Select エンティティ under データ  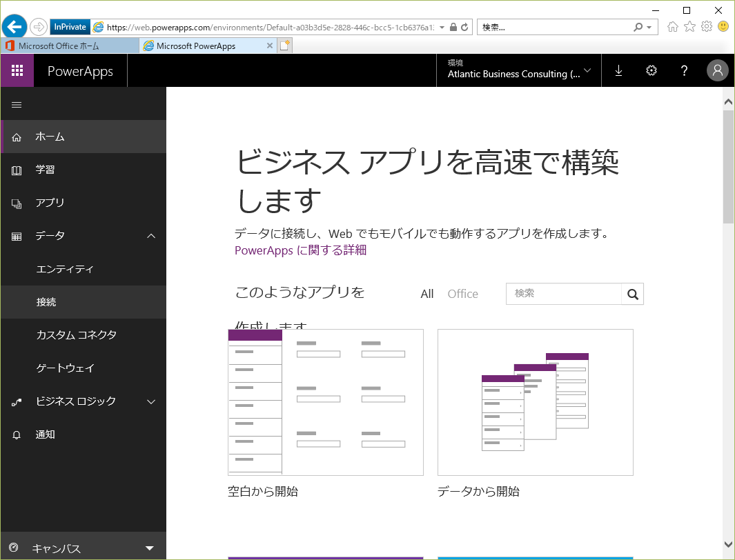[x=84, y=269]
